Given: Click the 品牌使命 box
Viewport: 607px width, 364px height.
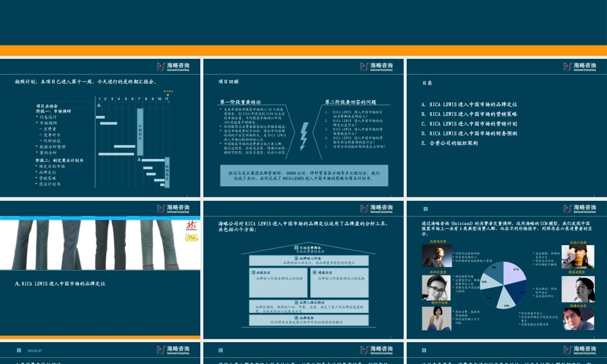Looking at the screenshot, I should click(308, 320).
